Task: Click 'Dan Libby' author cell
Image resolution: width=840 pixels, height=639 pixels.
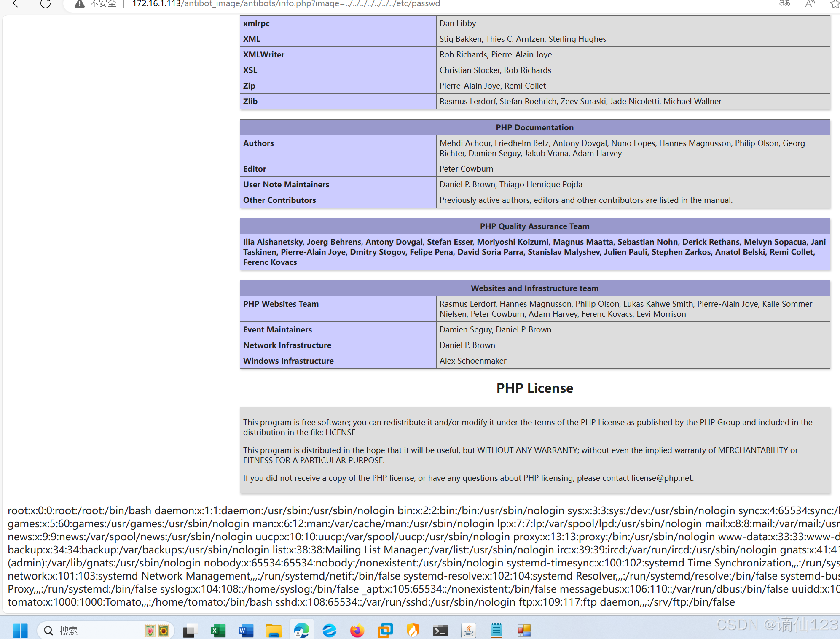Action: coord(633,23)
